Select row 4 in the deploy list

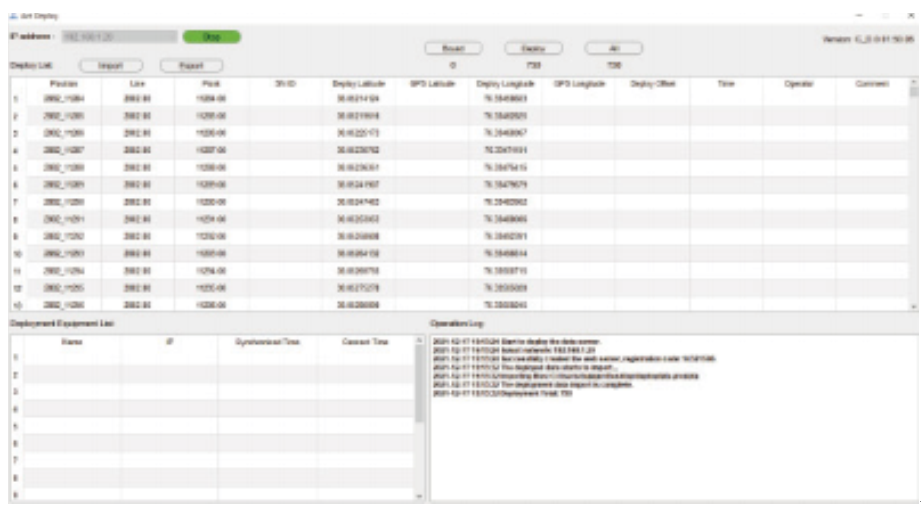(x=459, y=150)
